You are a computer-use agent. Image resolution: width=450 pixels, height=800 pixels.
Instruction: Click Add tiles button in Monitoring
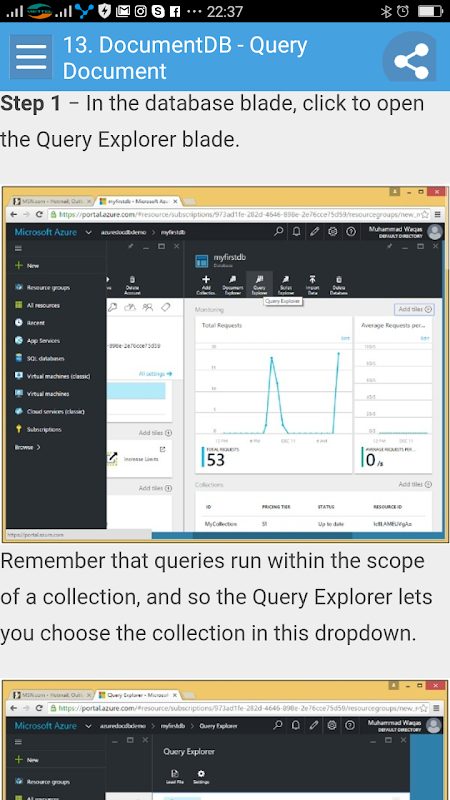point(414,309)
